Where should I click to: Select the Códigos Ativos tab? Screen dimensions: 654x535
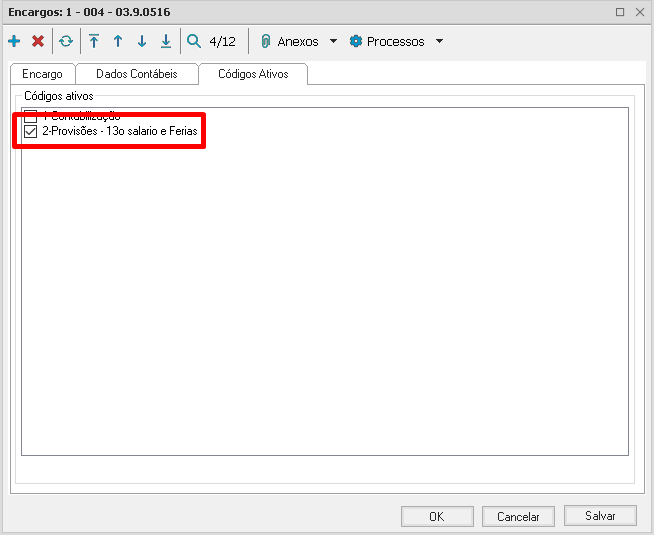tap(253, 74)
